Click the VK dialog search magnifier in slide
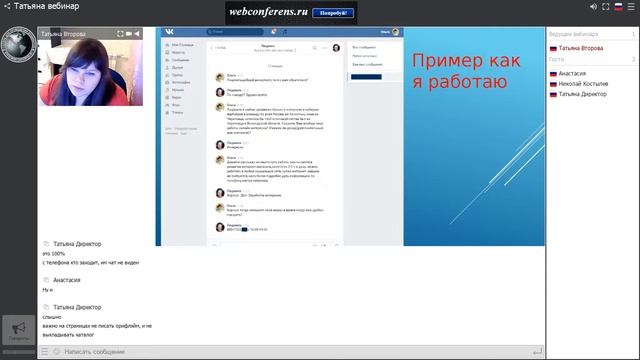The image size is (640, 360). (315, 48)
